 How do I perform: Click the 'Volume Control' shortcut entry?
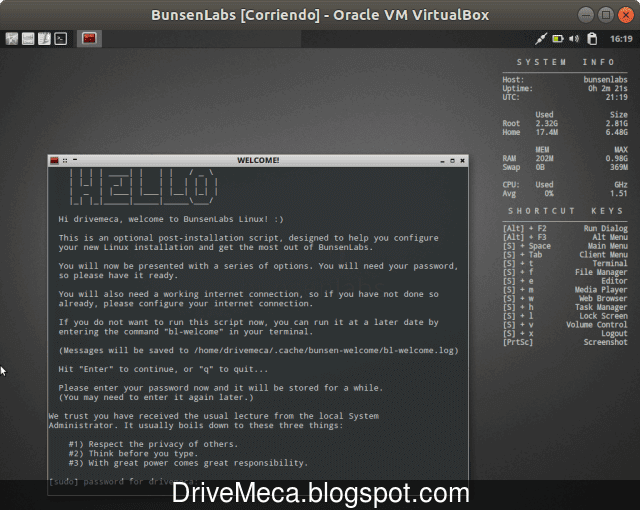pos(596,325)
